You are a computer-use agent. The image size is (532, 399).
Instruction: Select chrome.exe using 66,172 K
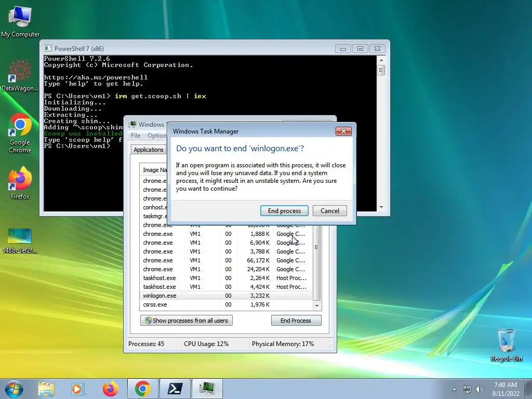tap(226, 260)
